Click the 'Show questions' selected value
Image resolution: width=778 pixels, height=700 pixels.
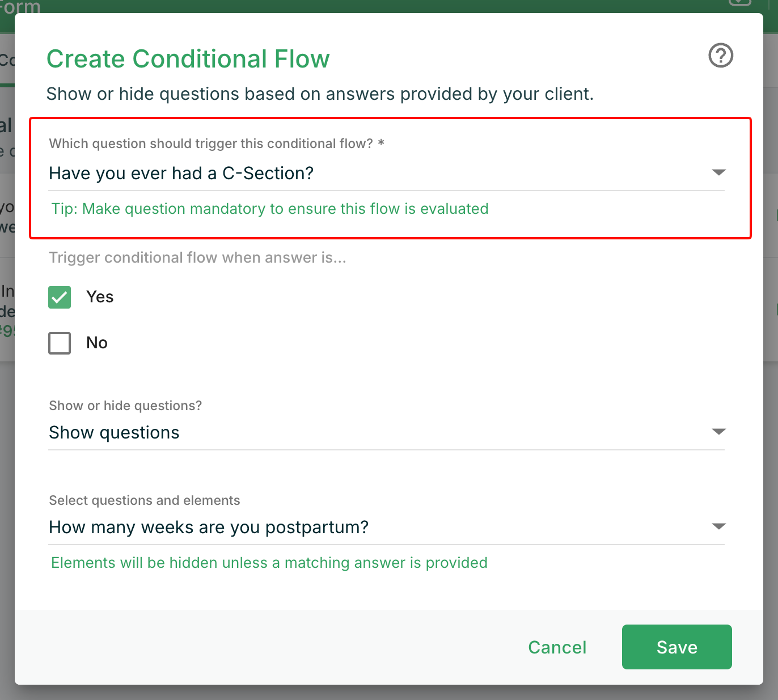coord(114,432)
